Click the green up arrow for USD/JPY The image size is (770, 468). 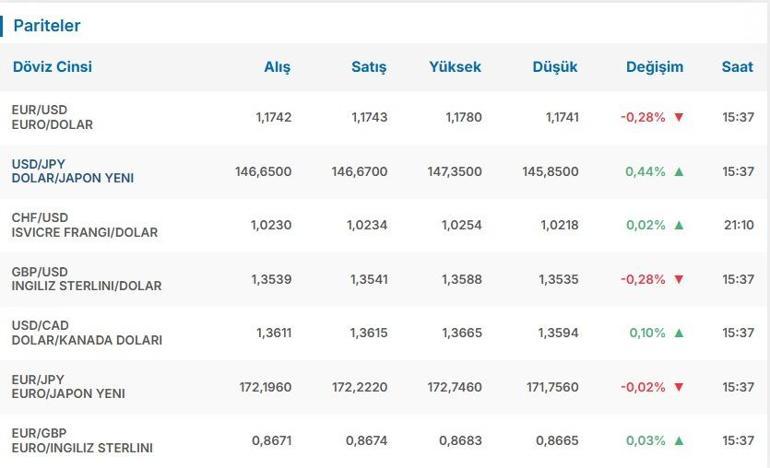pos(679,171)
